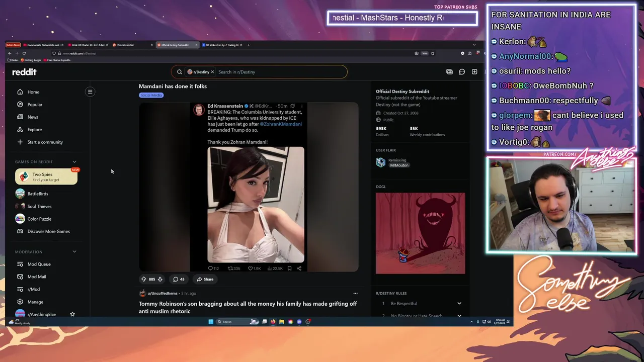The image size is (644, 362).
Task: Open Firefox from taskbar
Action: pyautogui.click(x=273, y=322)
